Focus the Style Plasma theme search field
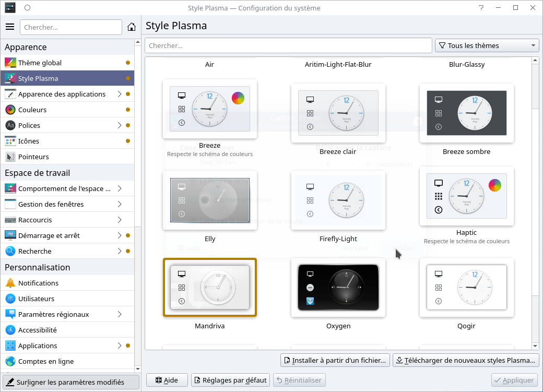This screenshot has height=392, width=543. click(x=288, y=45)
